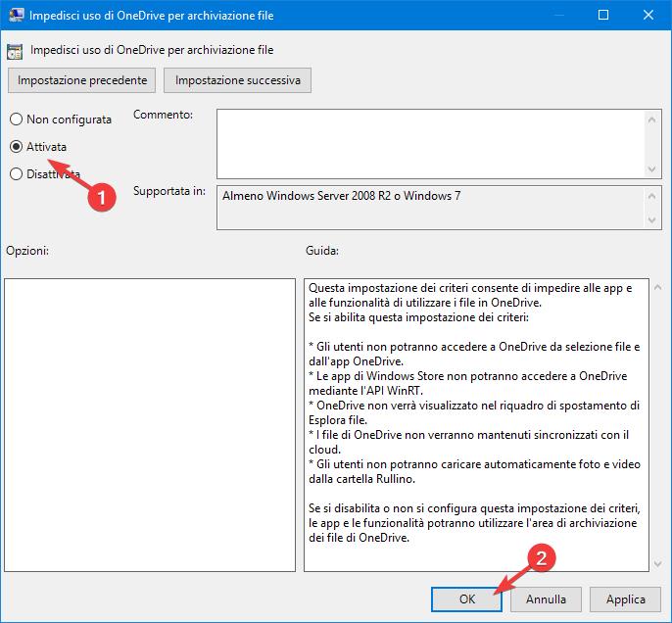Go to Impostazione precedente
The width and height of the screenshot is (672, 623).
(82, 80)
